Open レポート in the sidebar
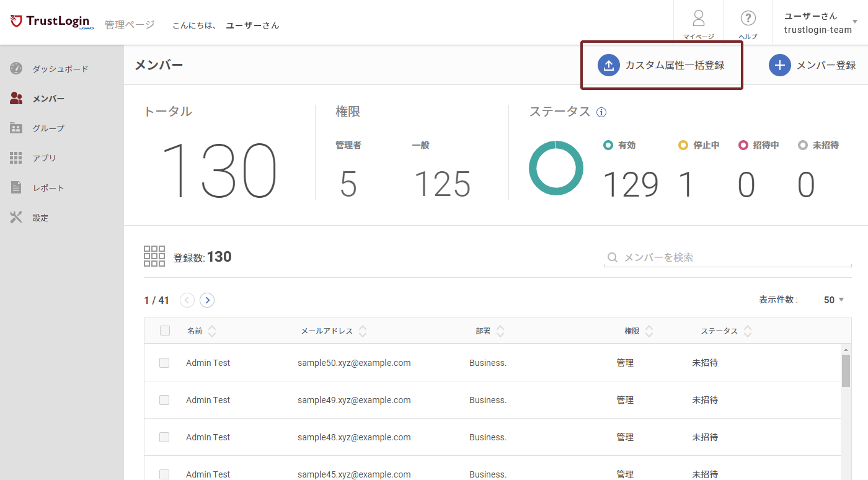 [x=48, y=188]
